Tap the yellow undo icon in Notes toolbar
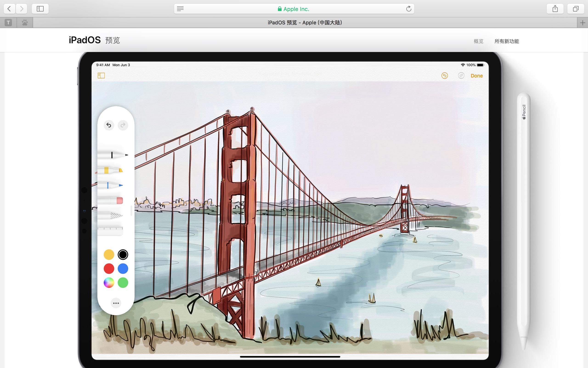The image size is (588, 368). click(444, 76)
